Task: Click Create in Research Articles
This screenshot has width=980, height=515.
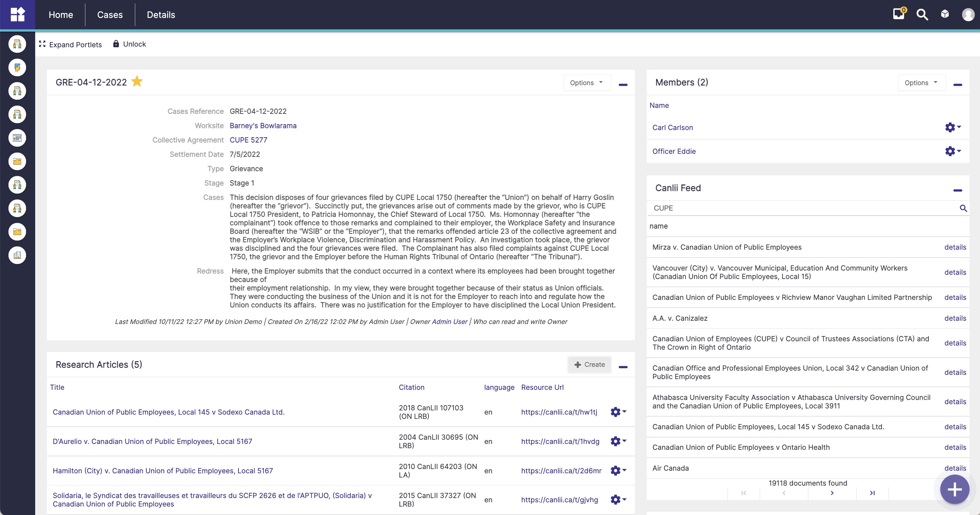Action: pyautogui.click(x=589, y=365)
